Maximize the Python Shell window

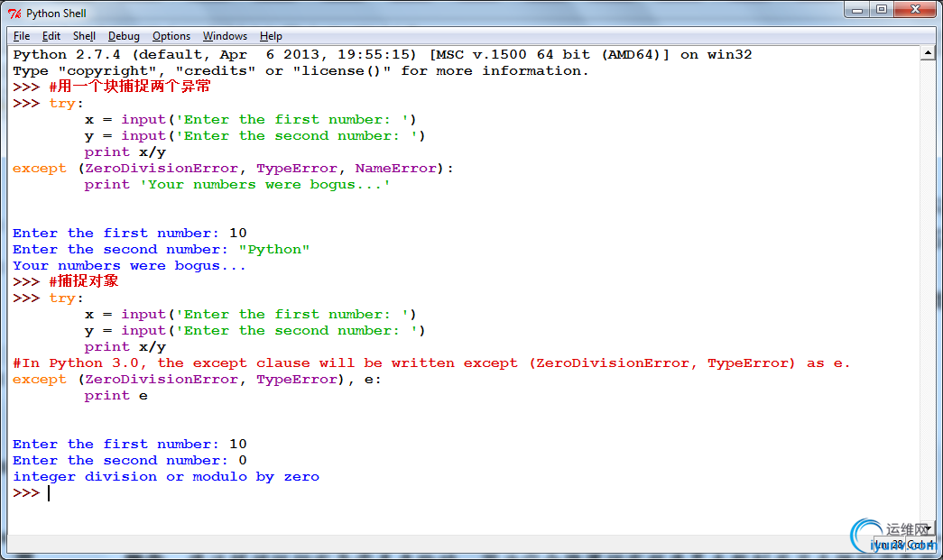coord(882,10)
